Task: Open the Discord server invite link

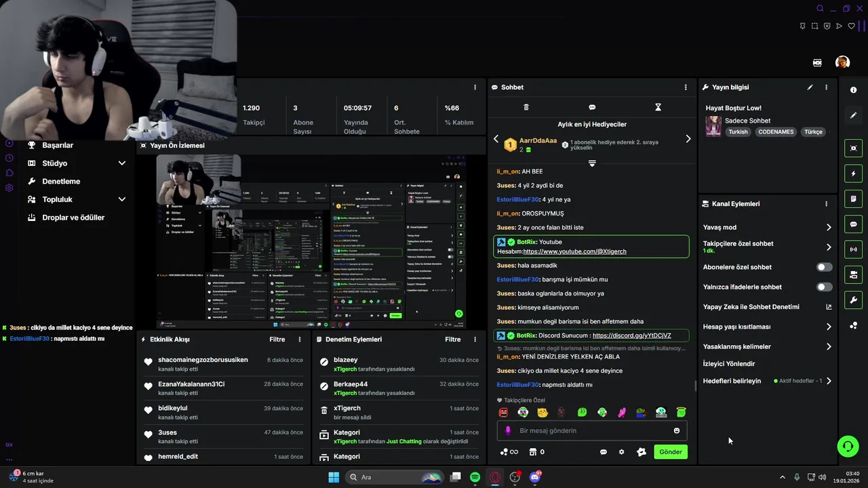Action: point(631,335)
